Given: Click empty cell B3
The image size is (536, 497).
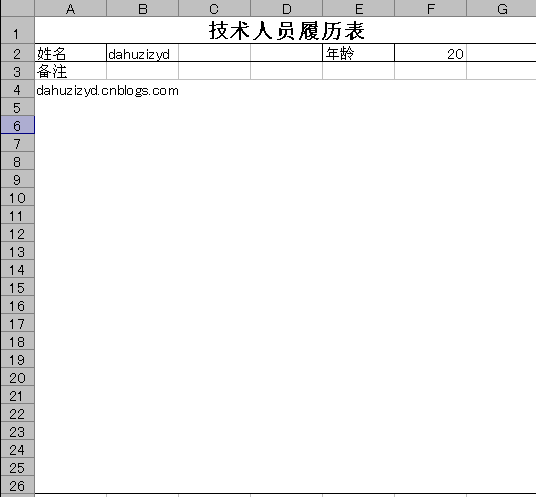Looking at the screenshot, I should point(143,71).
